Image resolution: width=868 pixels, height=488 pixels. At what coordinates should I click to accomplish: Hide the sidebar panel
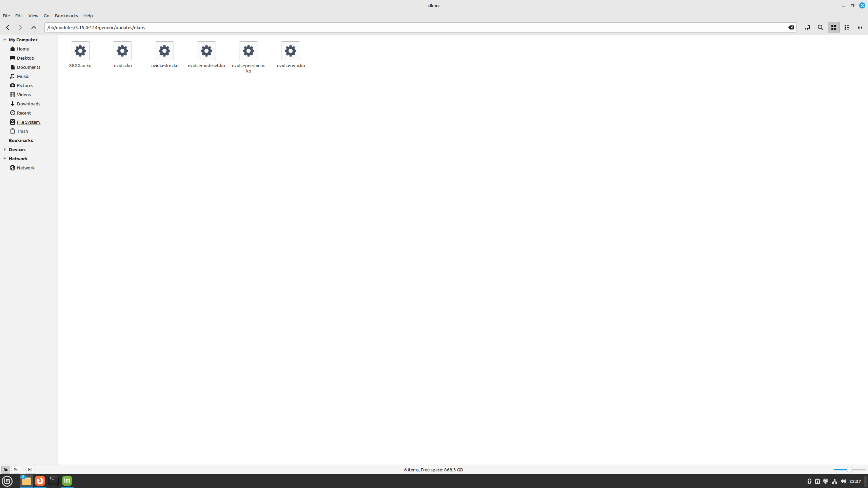[x=30, y=469]
